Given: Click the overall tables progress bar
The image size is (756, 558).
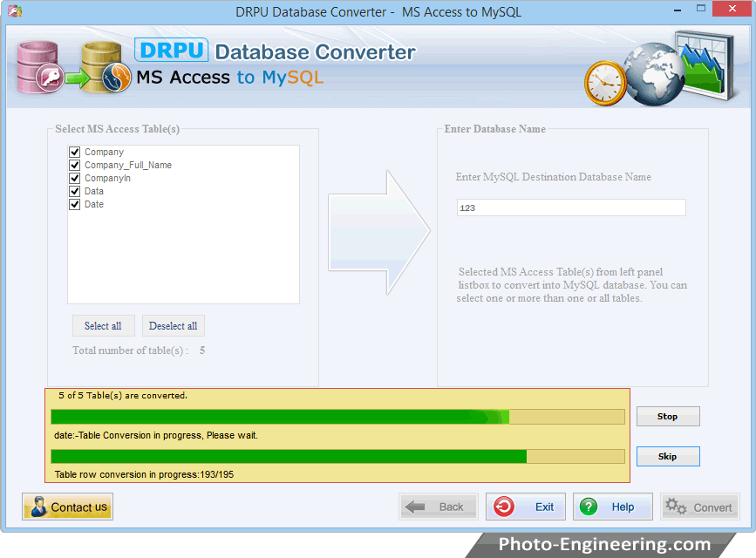Looking at the screenshot, I should click(338, 417).
